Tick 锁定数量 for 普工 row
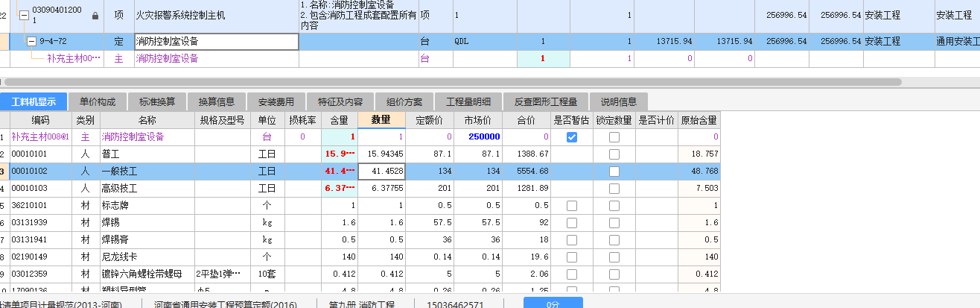 [614, 154]
